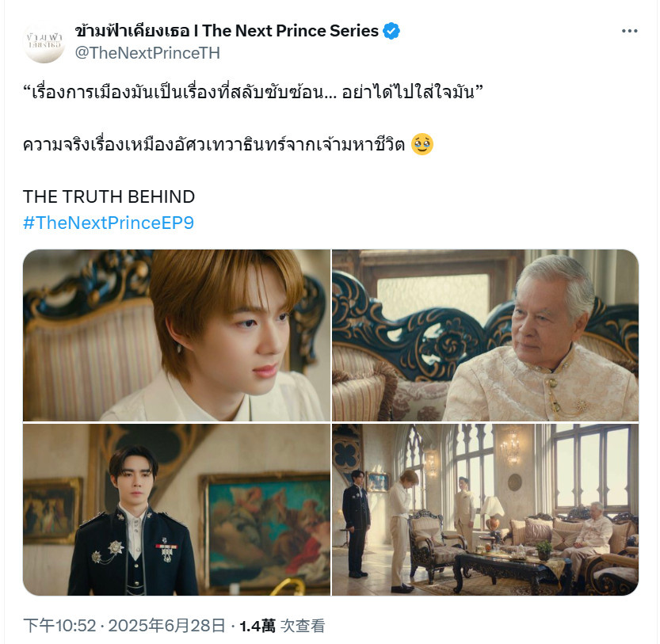
Task: Open the account display name The Next Prince Series
Action: click(227, 31)
